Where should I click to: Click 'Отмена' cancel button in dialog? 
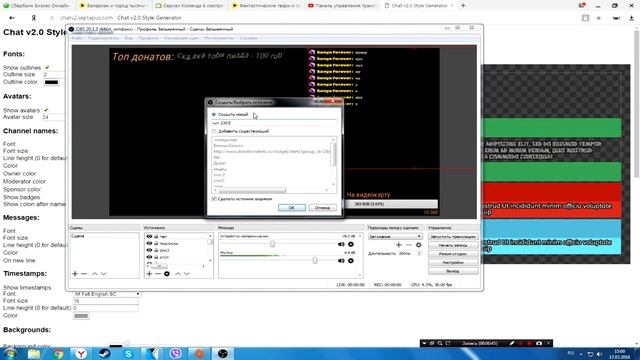click(x=322, y=208)
